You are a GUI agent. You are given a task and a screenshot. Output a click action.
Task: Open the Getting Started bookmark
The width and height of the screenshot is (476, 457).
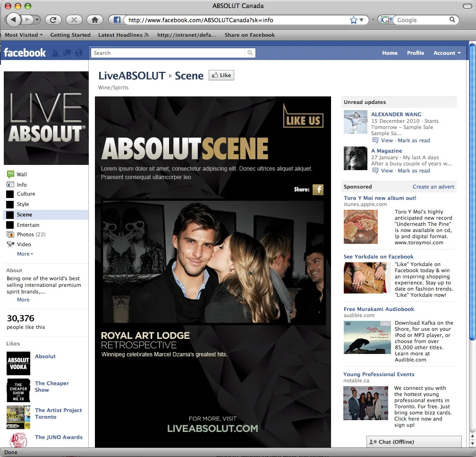(x=70, y=35)
